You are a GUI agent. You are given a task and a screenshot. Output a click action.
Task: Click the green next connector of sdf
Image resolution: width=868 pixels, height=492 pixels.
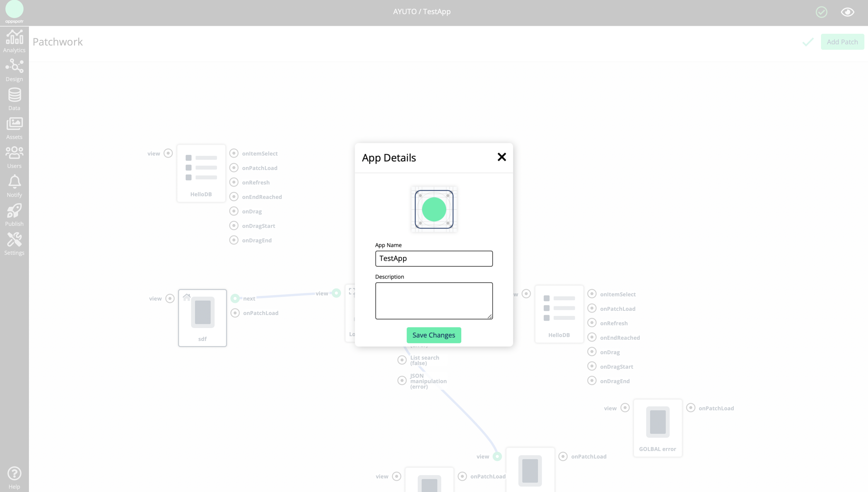235,298
